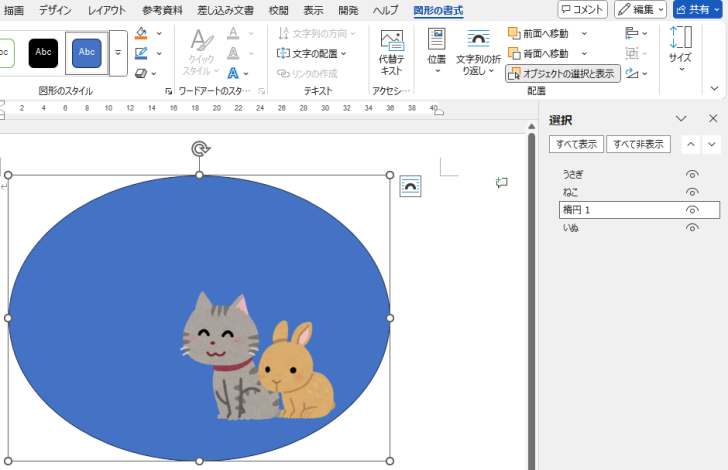This screenshot has height=470, width=728.
Task: Open the 描画 tab
Action: click(14, 10)
